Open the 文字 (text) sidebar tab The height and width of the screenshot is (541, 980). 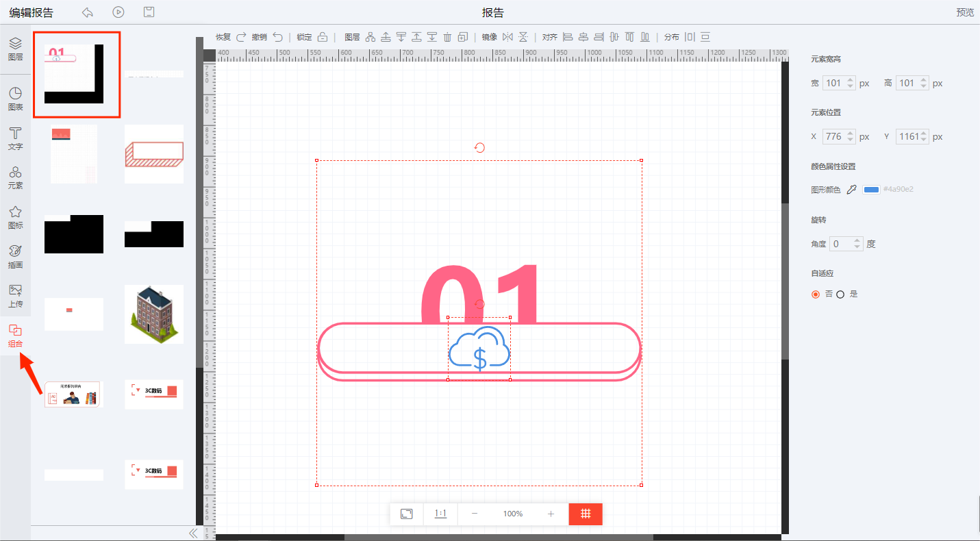tap(15, 138)
